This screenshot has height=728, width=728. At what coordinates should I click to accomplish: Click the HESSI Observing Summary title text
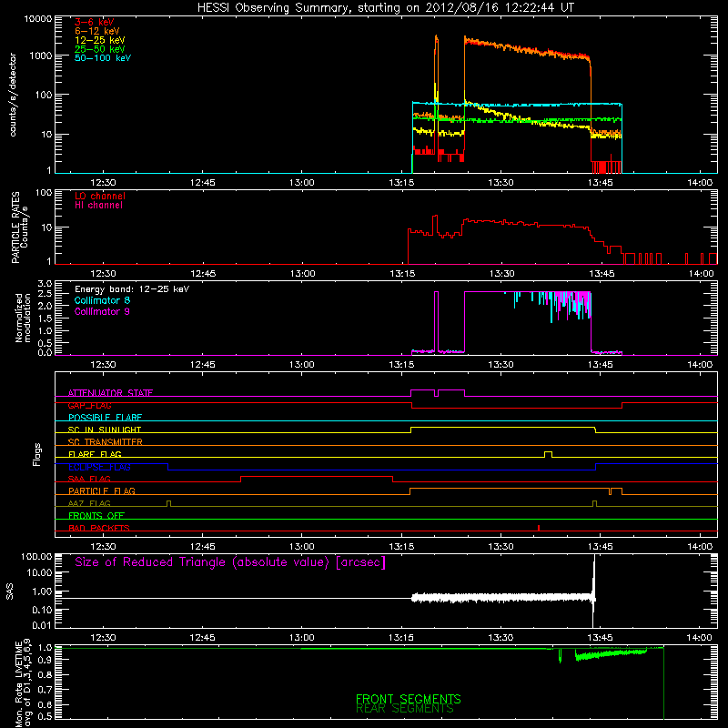386,8
